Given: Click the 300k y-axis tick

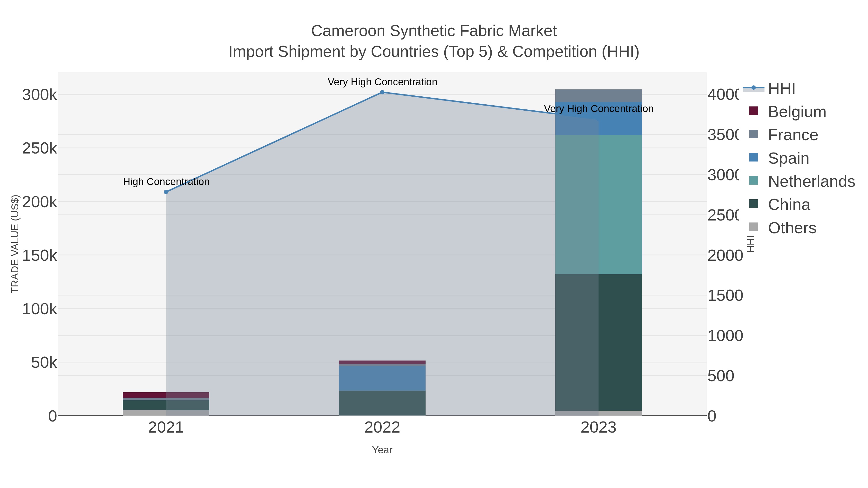Looking at the screenshot, I should [40, 95].
